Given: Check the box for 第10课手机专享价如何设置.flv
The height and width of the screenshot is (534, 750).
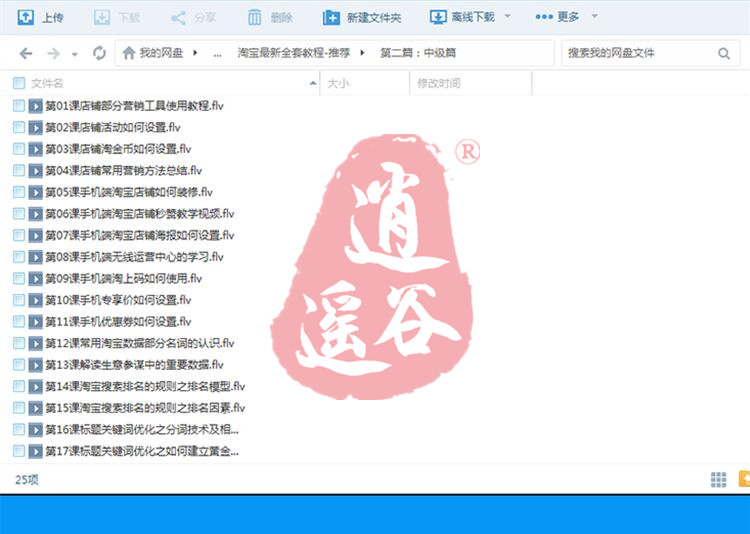Looking at the screenshot, I should (19, 300).
